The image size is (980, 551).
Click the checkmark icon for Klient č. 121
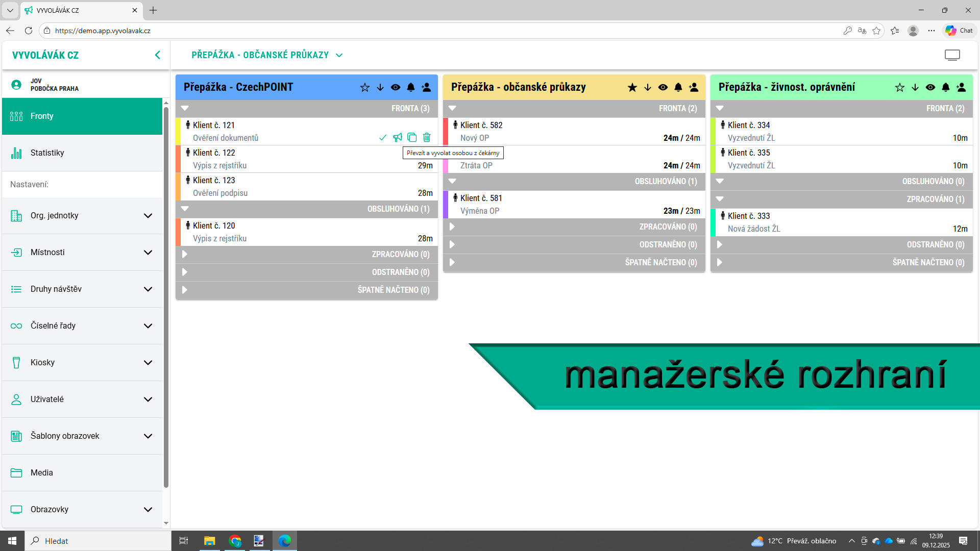383,137
